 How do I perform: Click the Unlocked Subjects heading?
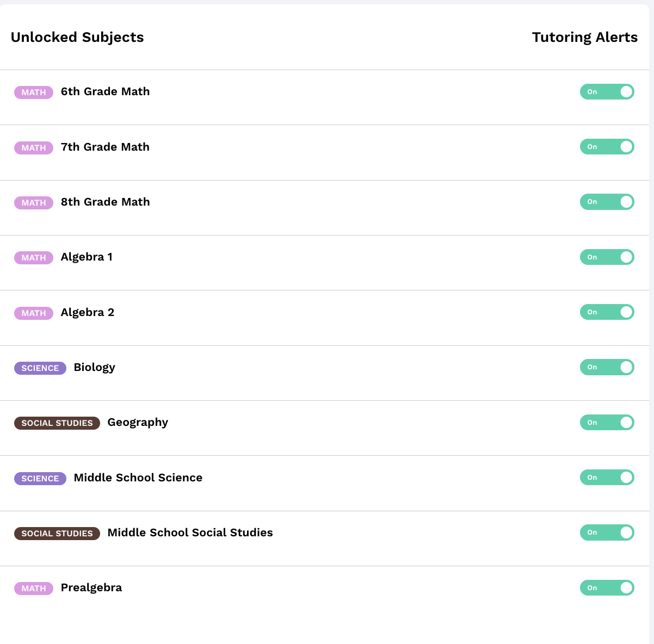[77, 38]
